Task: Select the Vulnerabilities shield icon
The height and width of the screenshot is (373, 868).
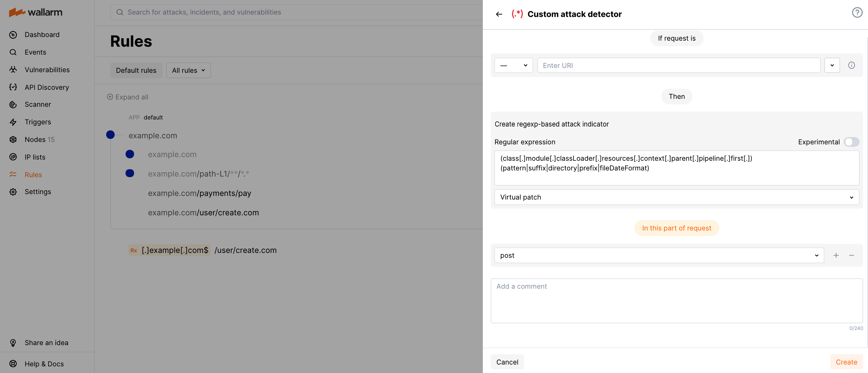Action: [x=13, y=69]
